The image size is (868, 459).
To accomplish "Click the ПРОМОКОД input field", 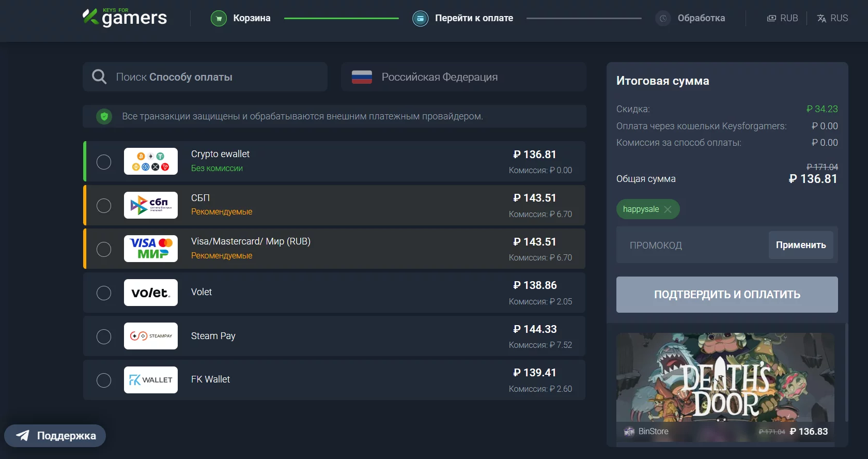I will pos(692,245).
